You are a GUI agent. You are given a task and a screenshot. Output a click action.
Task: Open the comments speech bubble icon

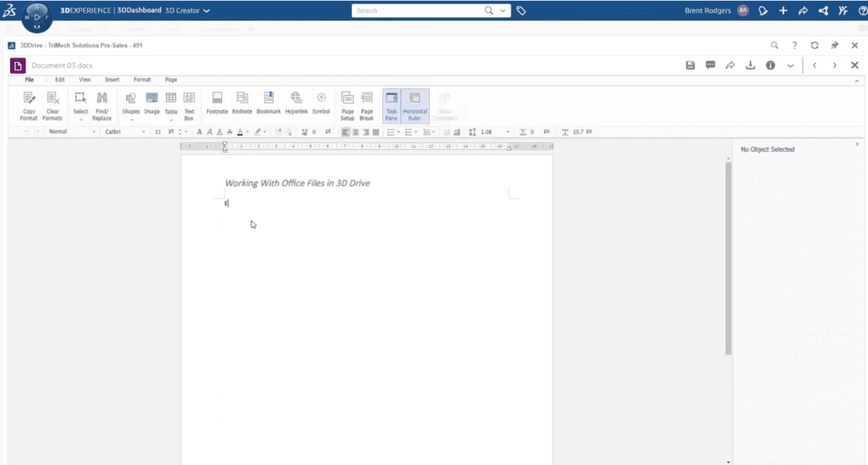click(x=710, y=65)
